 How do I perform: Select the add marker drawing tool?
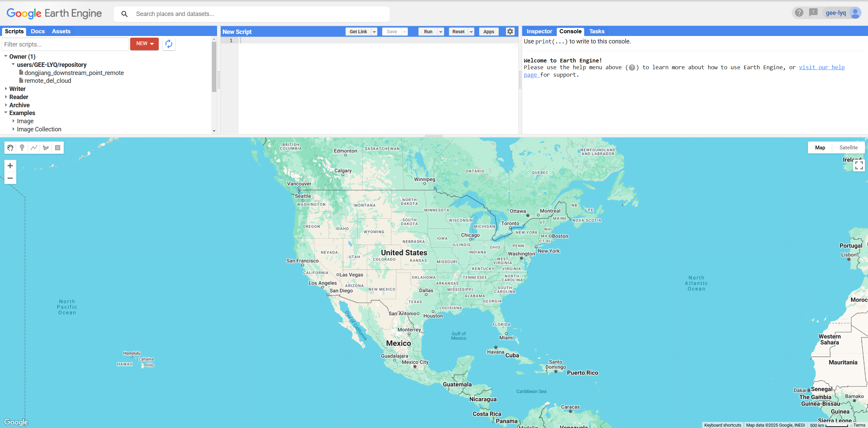click(x=22, y=148)
